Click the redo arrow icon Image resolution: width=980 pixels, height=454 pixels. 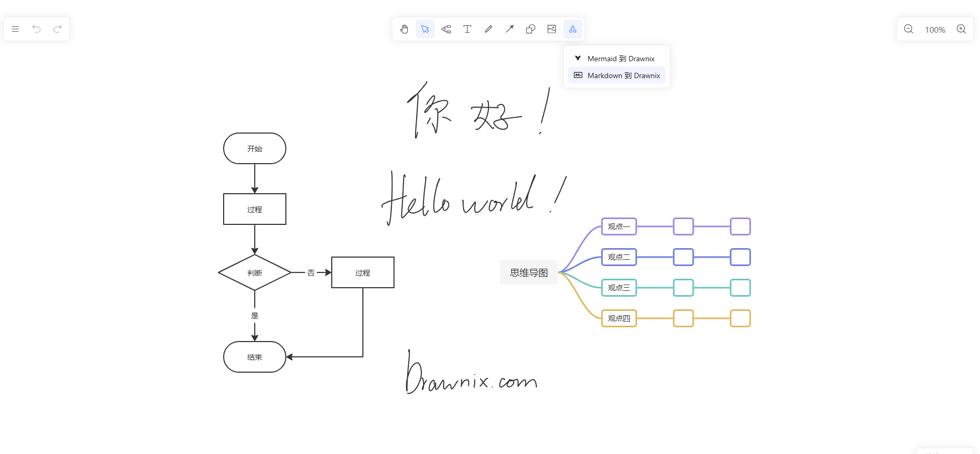coord(57,29)
